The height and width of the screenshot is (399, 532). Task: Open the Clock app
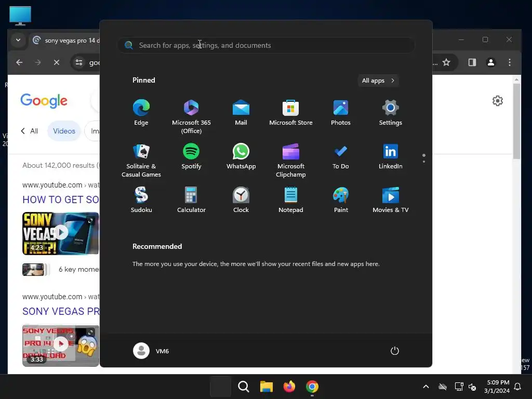click(241, 200)
